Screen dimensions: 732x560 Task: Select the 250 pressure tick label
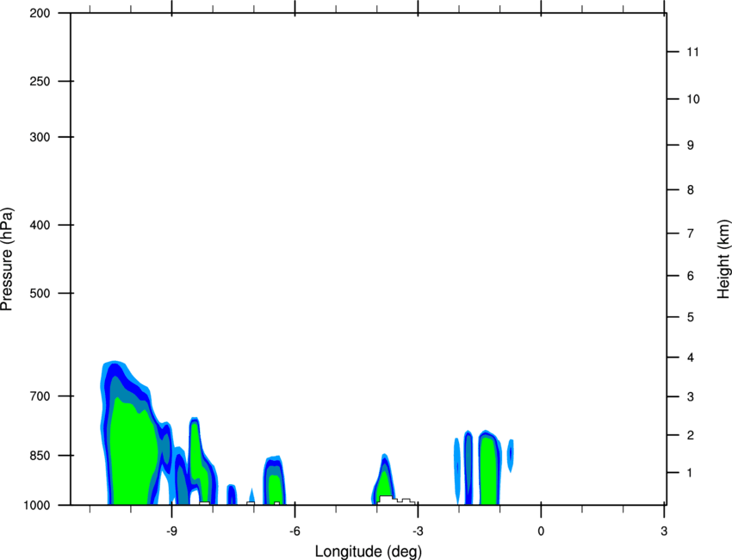click(x=40, y=81)
